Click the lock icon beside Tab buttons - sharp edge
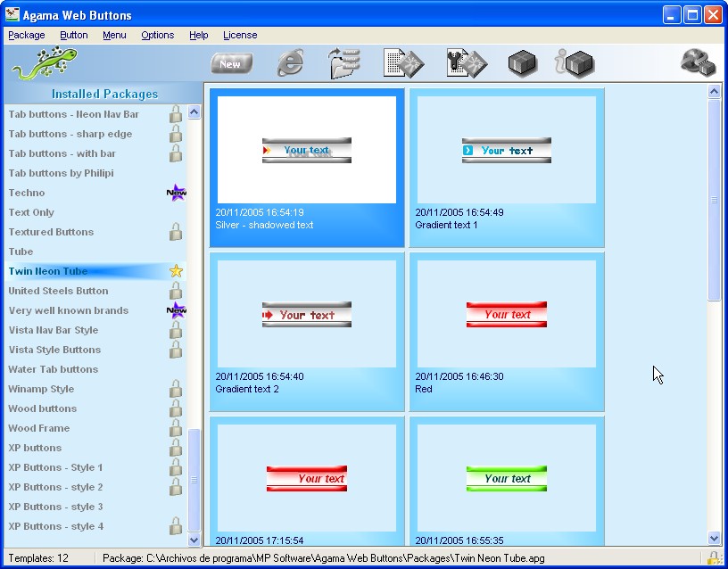This screenshot has height=569, width=728. 176,134
